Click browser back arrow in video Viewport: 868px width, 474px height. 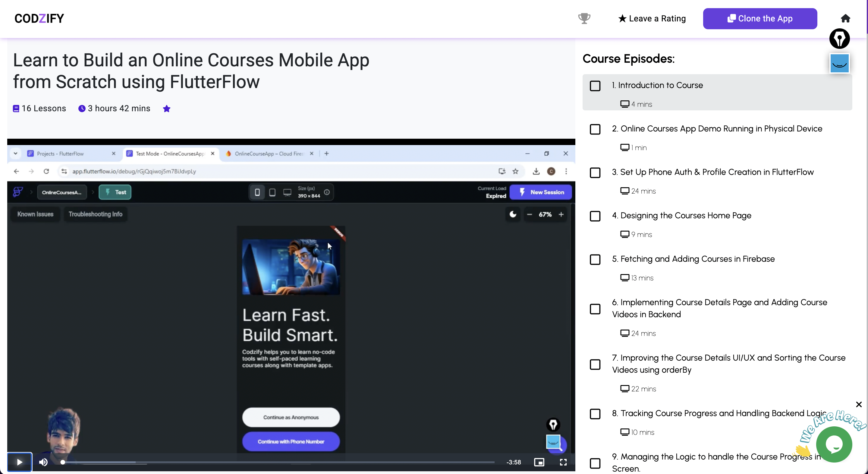(16, 171)
